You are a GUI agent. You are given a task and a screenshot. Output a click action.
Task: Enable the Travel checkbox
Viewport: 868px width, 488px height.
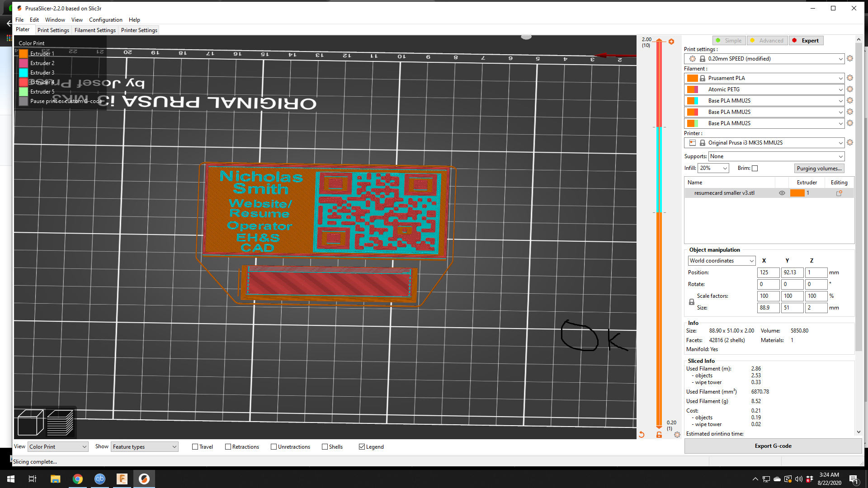[x=194, y=446]
